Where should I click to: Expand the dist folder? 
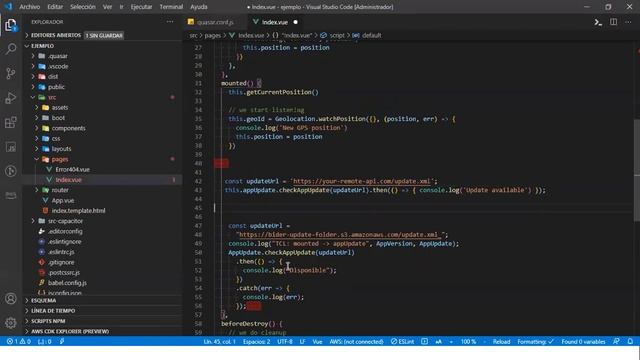(53, 76)
